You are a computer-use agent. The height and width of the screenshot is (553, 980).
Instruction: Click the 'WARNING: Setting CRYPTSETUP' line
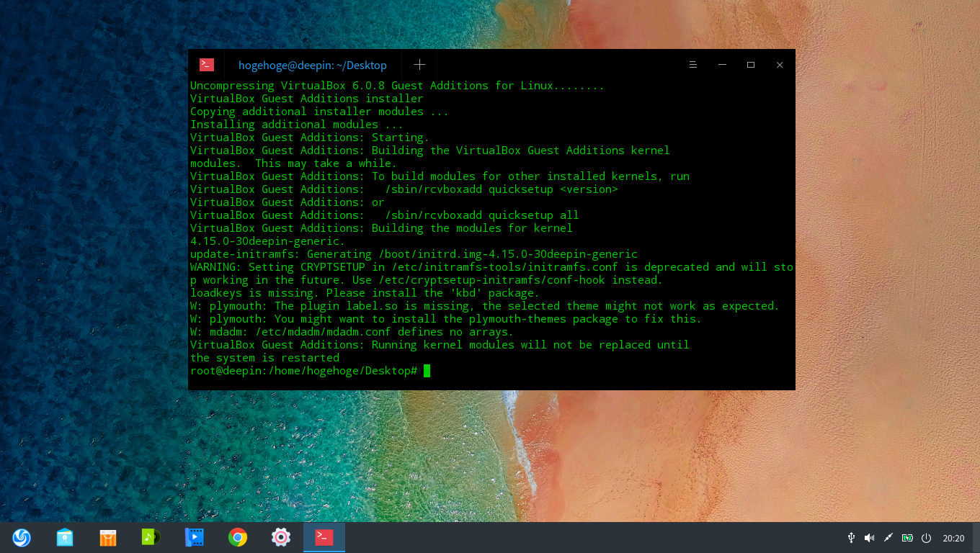(x=491, y=267)
